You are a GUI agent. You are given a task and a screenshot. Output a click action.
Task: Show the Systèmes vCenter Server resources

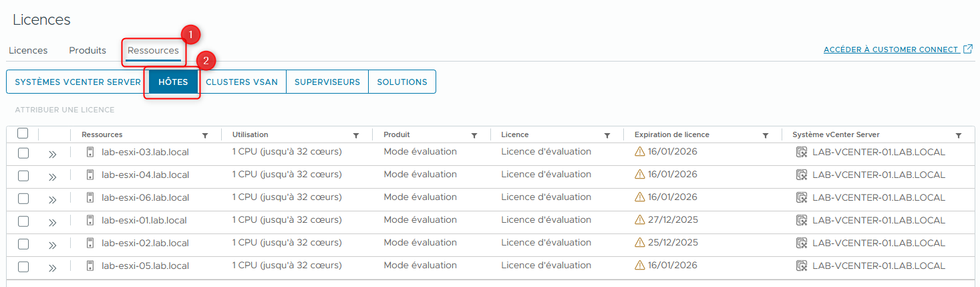click(77, 82)
